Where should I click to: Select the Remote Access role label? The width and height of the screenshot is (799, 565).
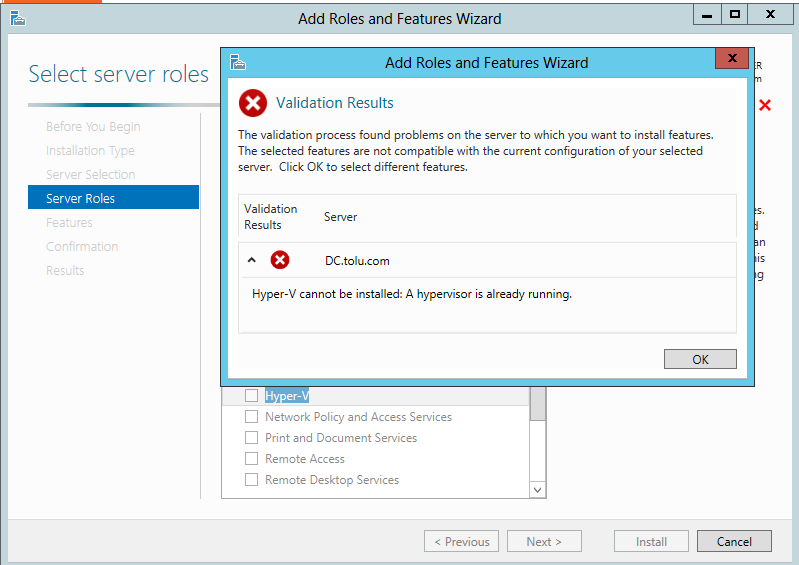pyautogui.click(x=305, y=459)
